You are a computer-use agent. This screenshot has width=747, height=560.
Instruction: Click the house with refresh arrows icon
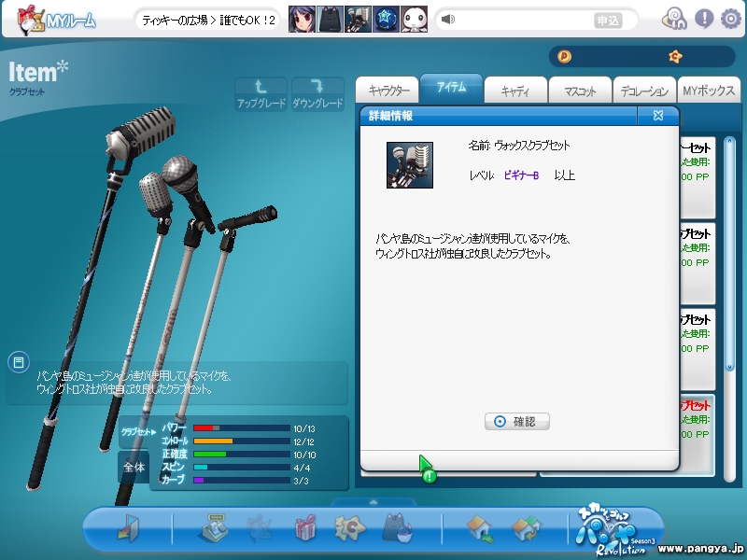526,528
